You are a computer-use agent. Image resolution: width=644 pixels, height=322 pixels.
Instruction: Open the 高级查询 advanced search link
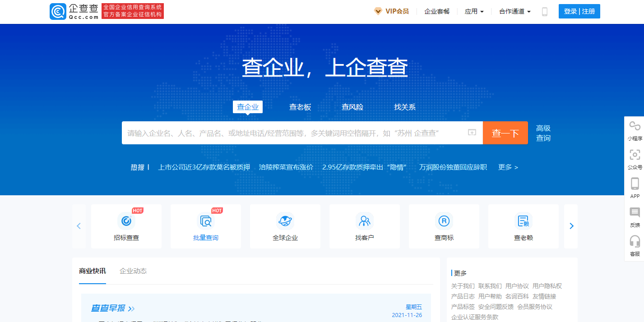tap(542, 133)
